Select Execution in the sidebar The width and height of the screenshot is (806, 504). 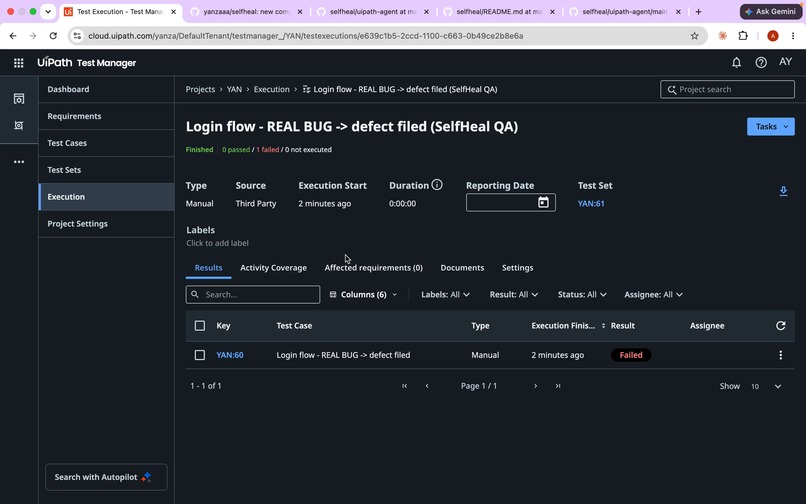[106, 197]
